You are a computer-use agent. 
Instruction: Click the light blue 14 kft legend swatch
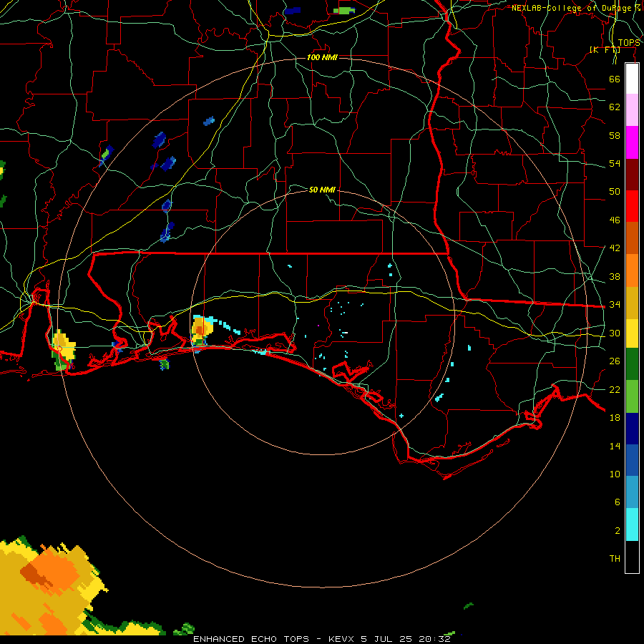pos(632,492)
